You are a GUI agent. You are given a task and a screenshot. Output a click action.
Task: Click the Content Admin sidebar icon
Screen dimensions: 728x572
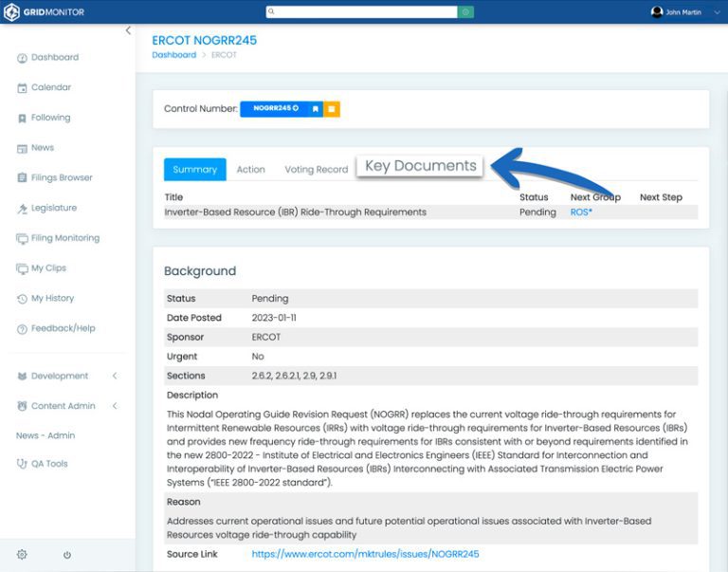click(22, 406)
